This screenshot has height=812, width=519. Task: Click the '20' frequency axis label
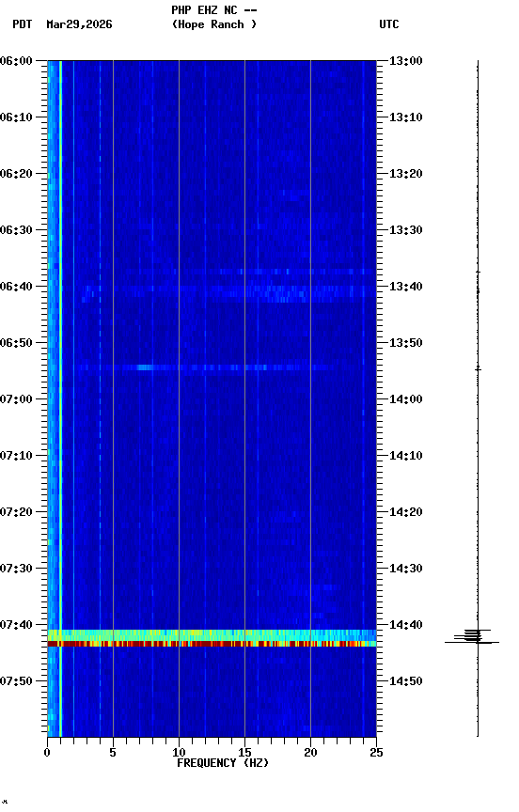click(310, 753)
